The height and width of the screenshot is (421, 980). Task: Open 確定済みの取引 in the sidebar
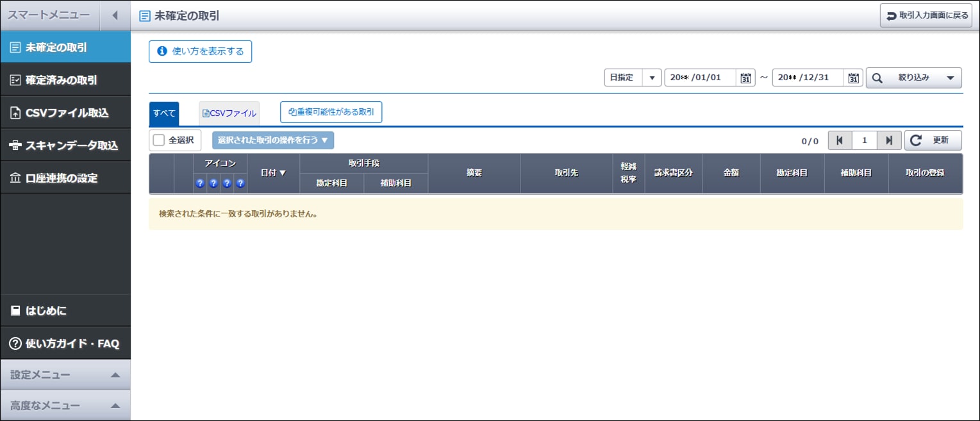point(65,80)
